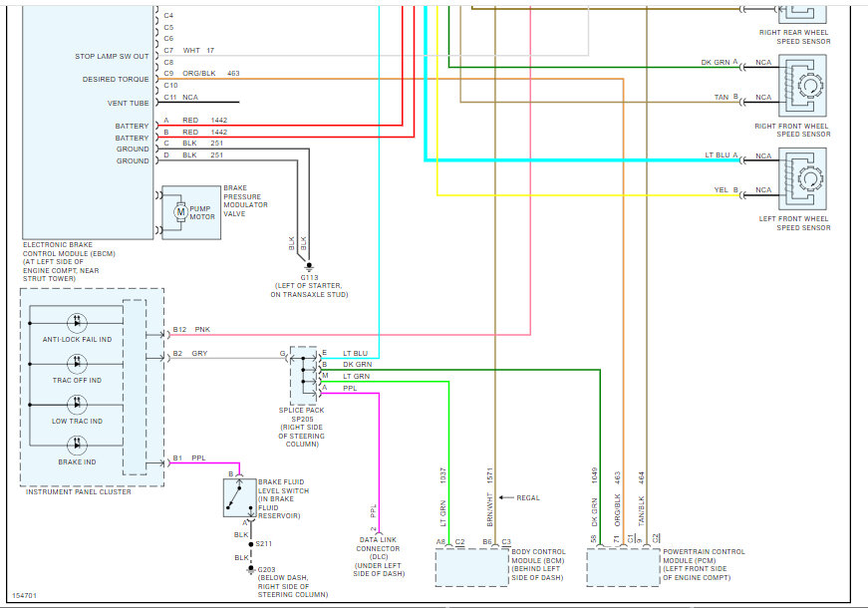Image resolution: width=868 pixels, height=608 pixels.
Task: Select the POWERTRAIN CONTROL MODULE (PCM) caption
Action: tap(704, 565)
